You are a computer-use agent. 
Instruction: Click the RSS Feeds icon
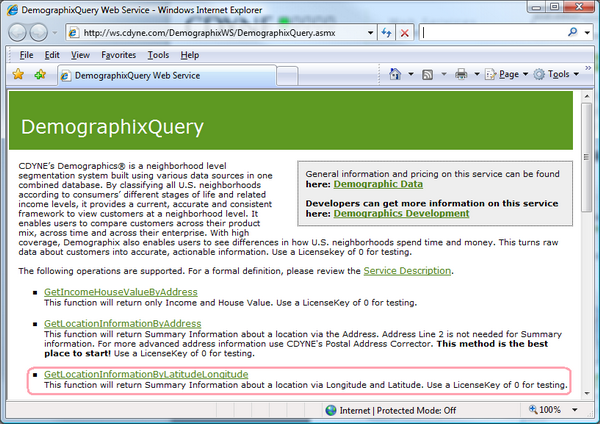[x=427, y=74]
